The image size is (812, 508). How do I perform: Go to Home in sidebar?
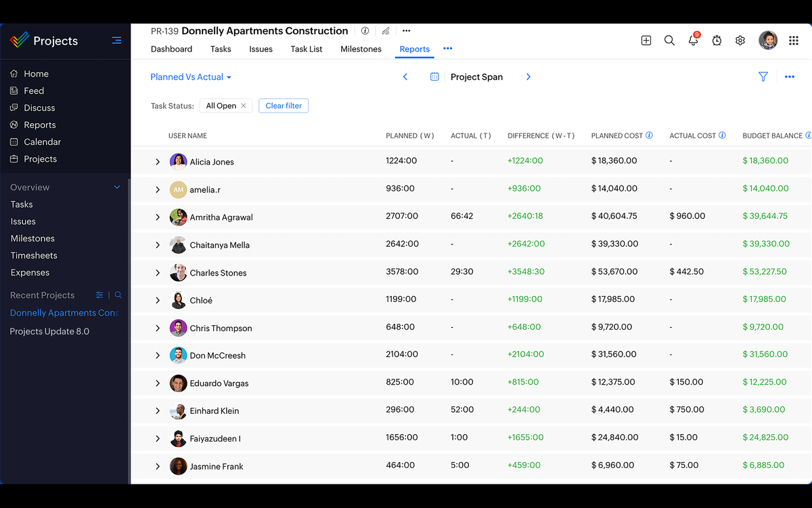coord(36,74)
